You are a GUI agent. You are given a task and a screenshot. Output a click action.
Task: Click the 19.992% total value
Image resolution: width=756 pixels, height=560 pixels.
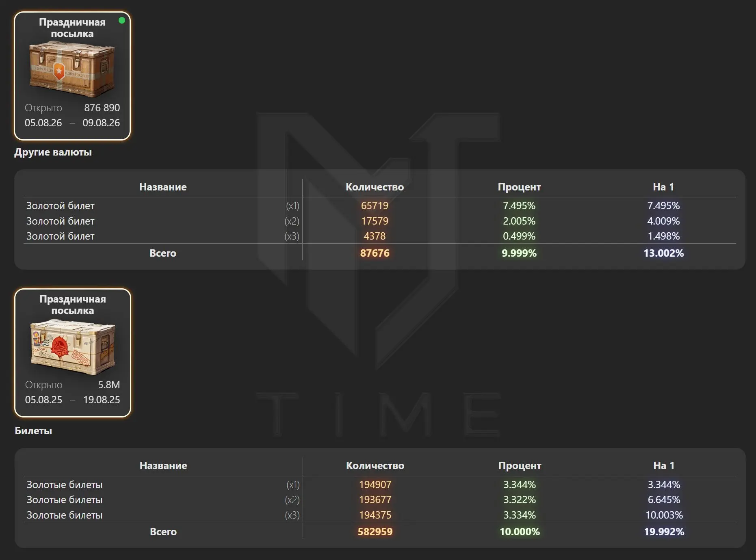664,532
